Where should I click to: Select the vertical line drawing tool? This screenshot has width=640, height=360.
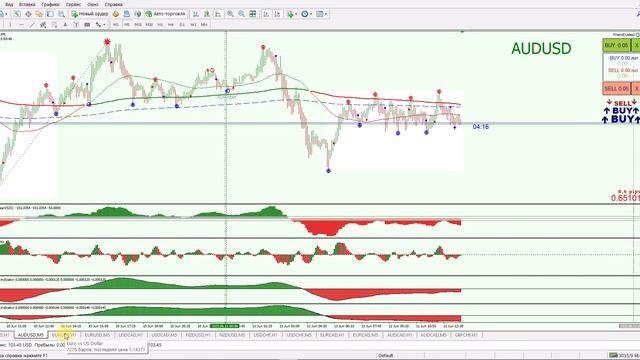(x=10, y=24)
